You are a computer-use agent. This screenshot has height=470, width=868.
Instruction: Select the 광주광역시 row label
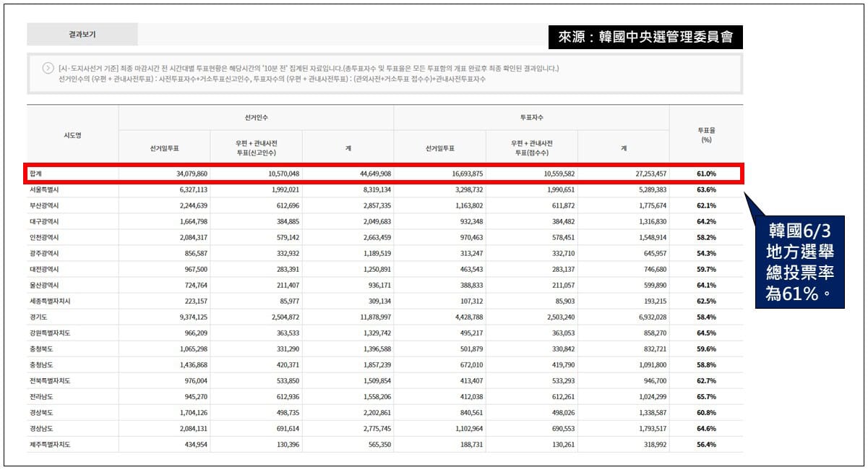coord(44,254)
